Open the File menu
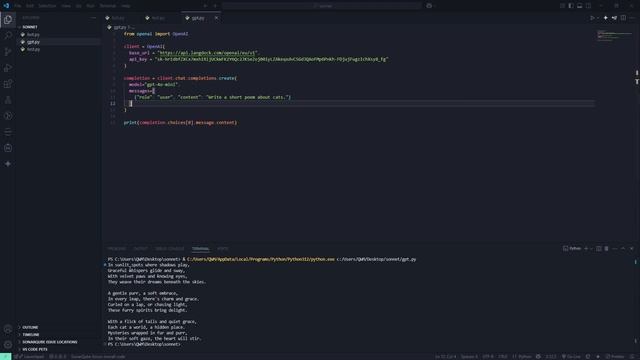Viewport: 640px width, 360px height. (18, 6)
